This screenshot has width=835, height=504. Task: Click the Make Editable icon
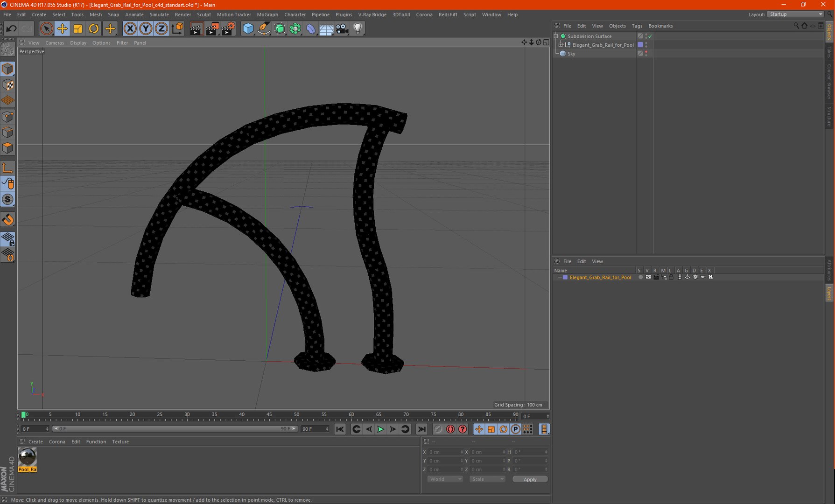pyautogui.click(x=8, y=49)
